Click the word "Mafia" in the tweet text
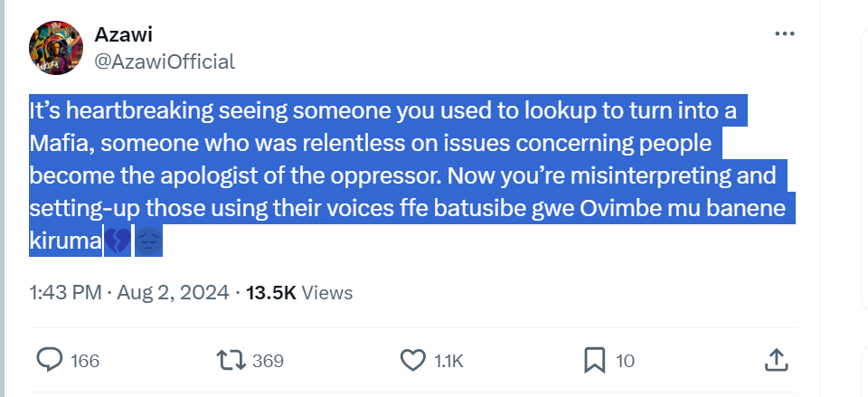The height and width of the screenshot is (397, 868). coord(57,143)
